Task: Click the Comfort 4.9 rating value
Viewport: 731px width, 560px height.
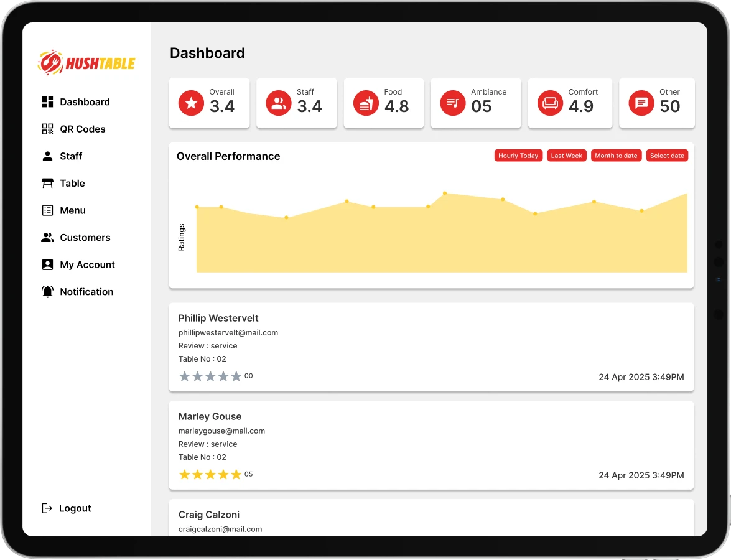Action: tap(581, 106)
